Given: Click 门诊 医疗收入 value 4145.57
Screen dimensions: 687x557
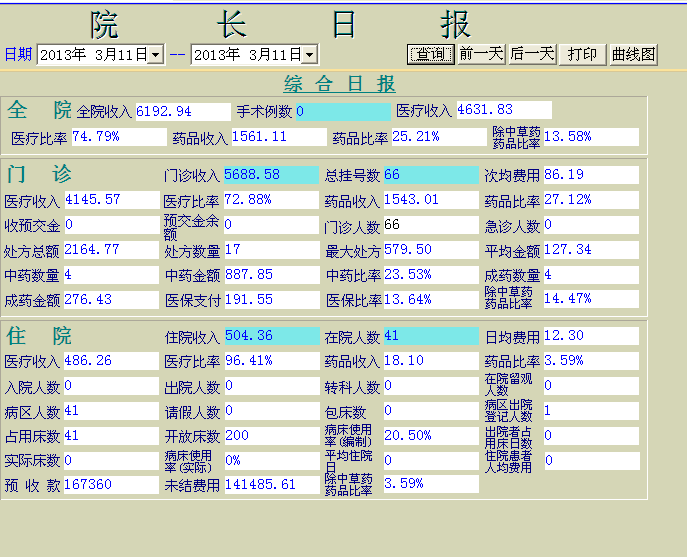Looking at the screenshot, I should [x=112, y=200].
